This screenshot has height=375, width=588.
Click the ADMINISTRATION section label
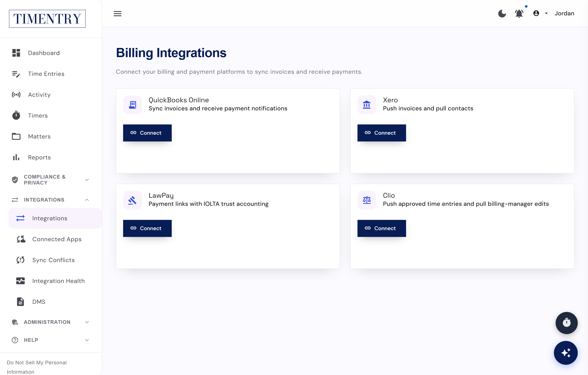pos(47,322)
